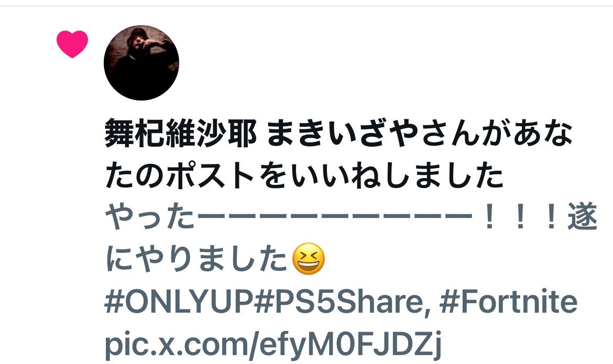This screenshot has height=364, width=613.
Task: Open notification line たのポストをいいねしました
Action: pos(304,175)
